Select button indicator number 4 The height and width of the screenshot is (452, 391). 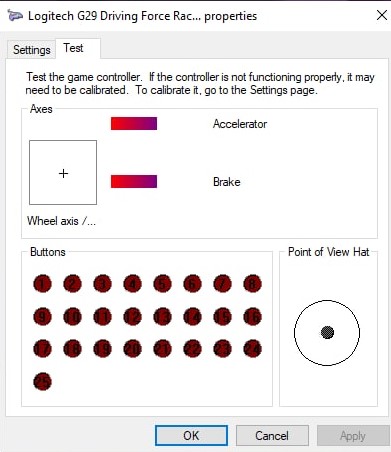(x=132, y=284)
